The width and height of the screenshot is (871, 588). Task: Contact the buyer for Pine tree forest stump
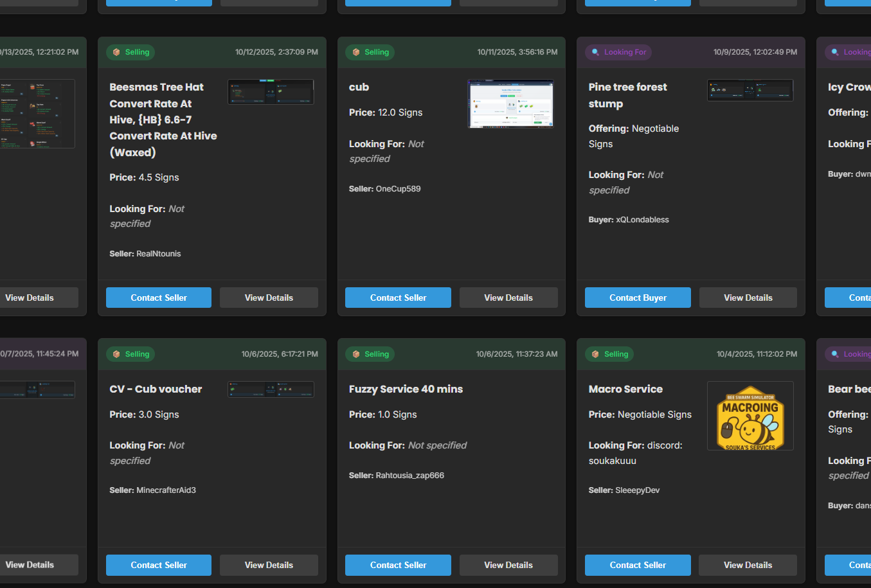pyautogui.click(x=637, y=298)
